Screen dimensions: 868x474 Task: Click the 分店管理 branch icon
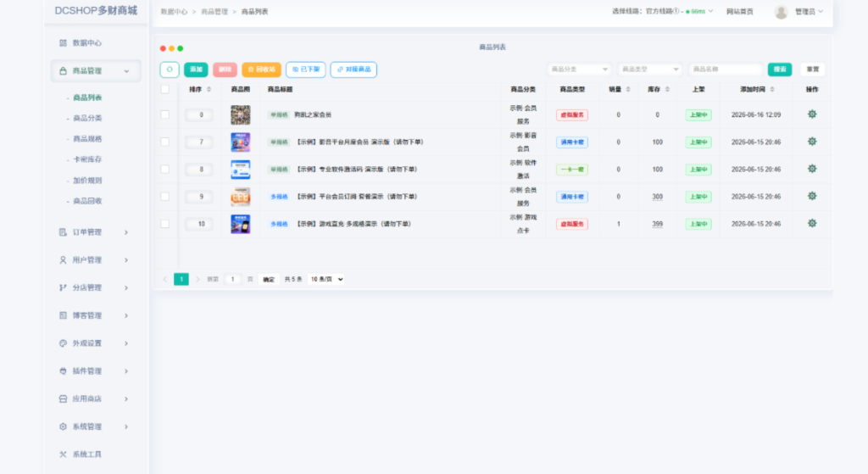coord(63,287)
